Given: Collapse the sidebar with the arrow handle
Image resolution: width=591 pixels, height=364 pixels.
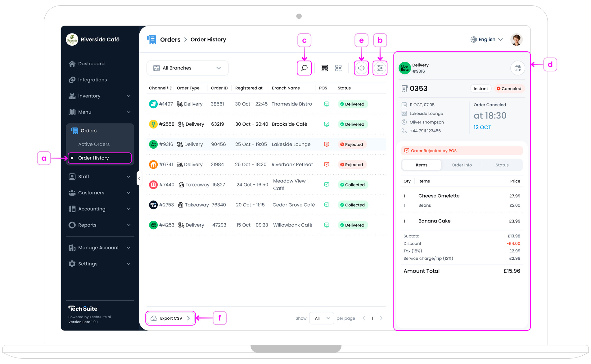Looking at the screenshot, I should coord(139,178).
